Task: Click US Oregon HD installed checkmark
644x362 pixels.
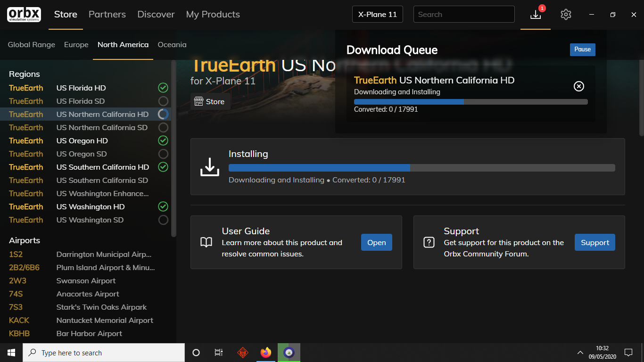Action: click(163, 140)
